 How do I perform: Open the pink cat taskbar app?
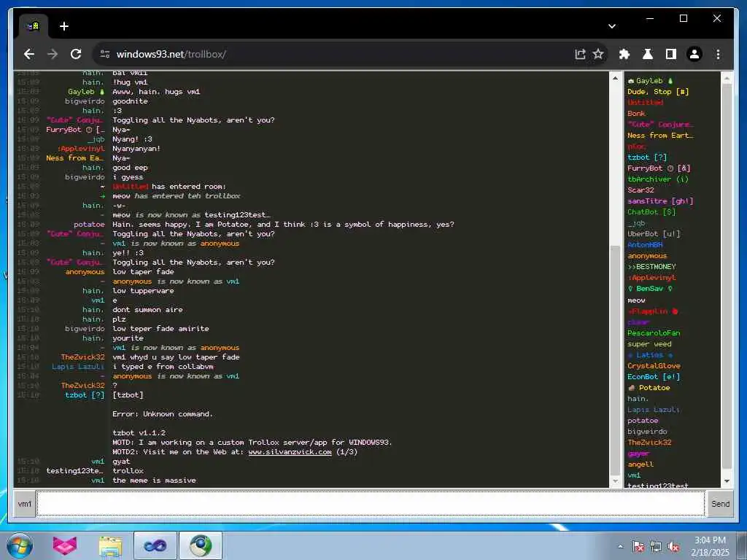coord(65,545)
